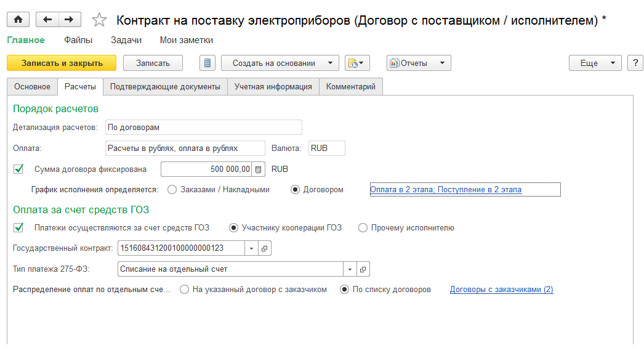Select the «Заказами / Накладными» radio option

(172, 190)
